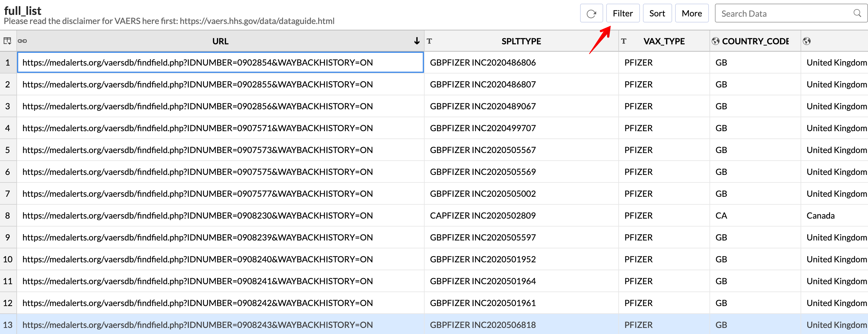Select cell GBPFIZER INC2020505597

pyautogui.click(x=521, y=237)
